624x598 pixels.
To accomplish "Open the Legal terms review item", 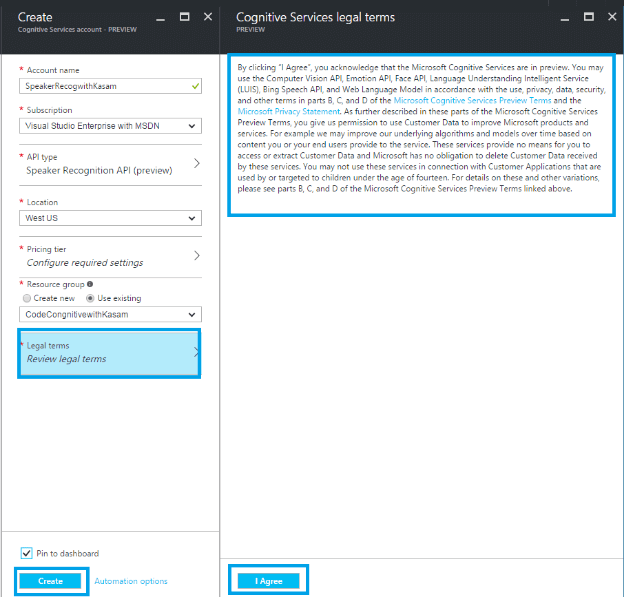I will 108,352.
